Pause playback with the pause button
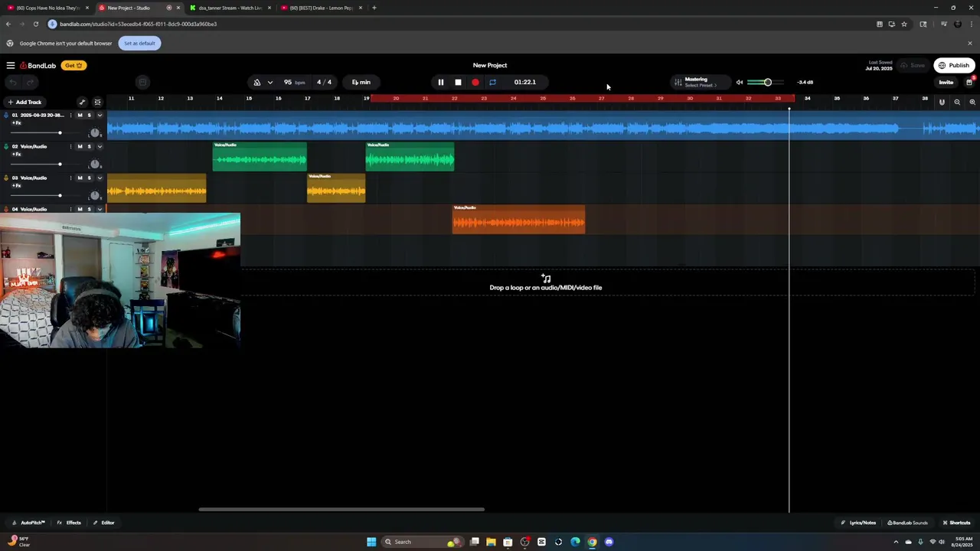The image size is (980, 551). click(440, 83)
